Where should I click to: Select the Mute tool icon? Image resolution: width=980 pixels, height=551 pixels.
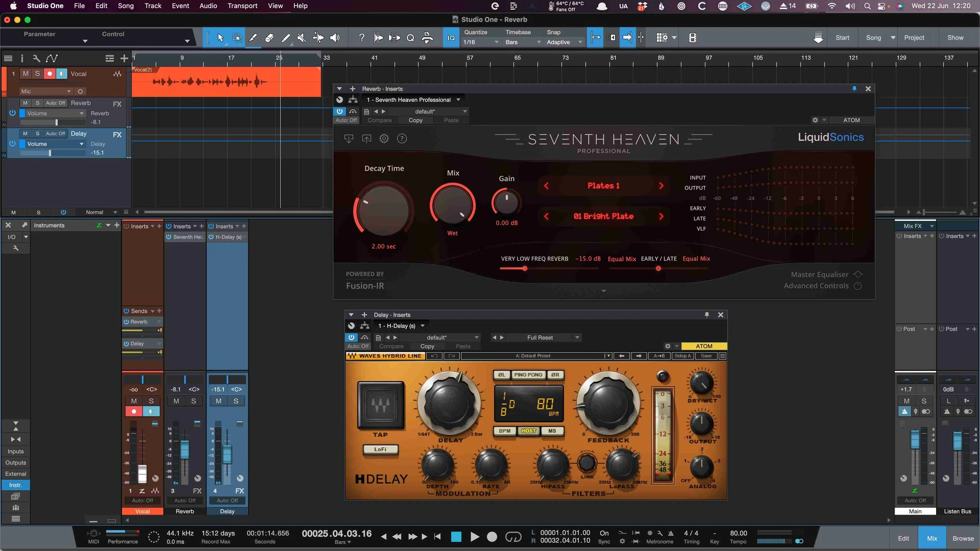[x=301, y=38]
